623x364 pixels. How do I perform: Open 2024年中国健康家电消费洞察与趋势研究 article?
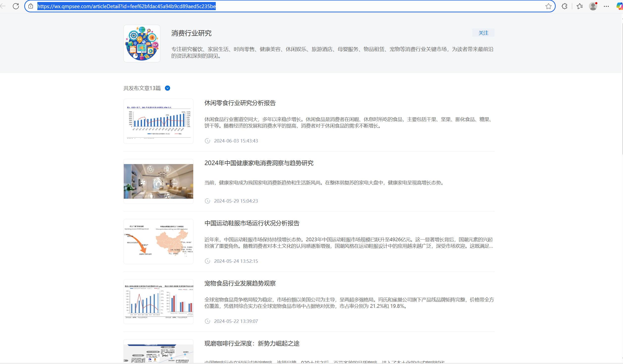[x=259, y=163]
